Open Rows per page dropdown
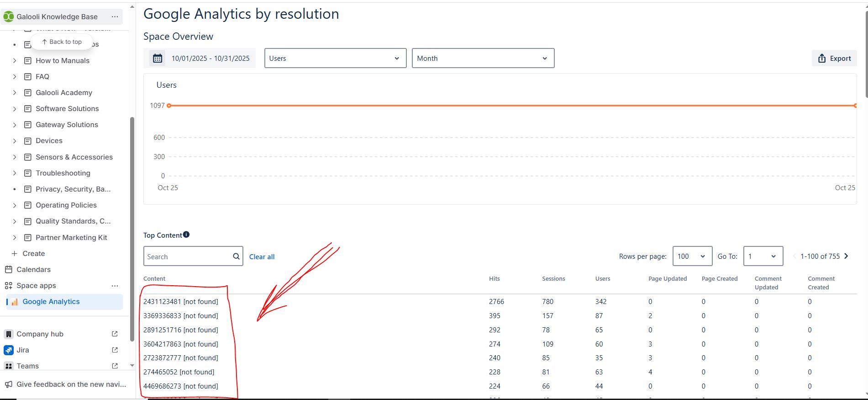The width and height of the screenshot is (868, 400). pyautogui.click(x=692, y=256)
